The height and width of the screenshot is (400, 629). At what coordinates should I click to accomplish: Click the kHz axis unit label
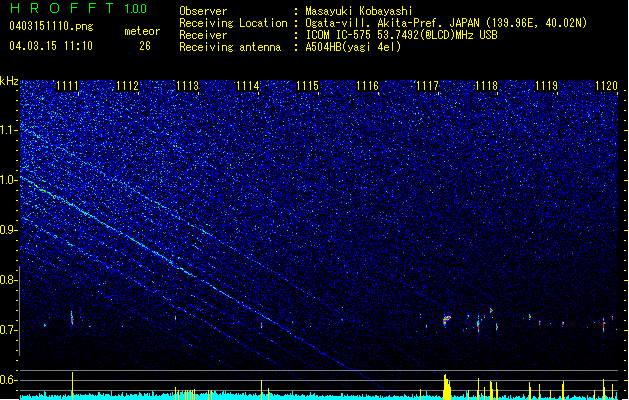pos(9,81)
